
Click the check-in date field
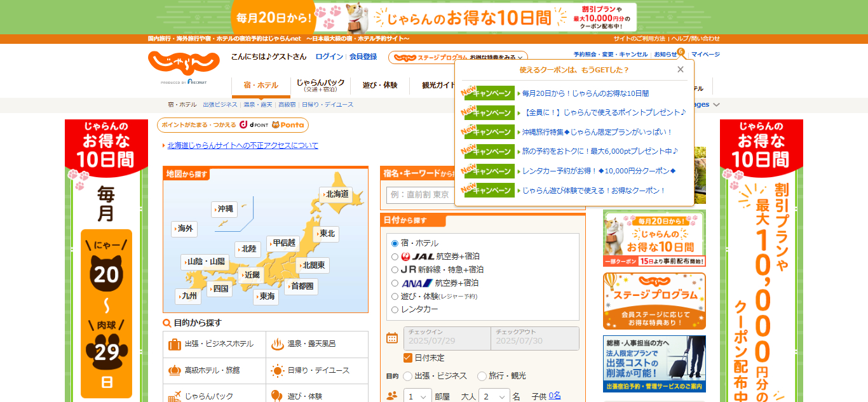point(447,338)
